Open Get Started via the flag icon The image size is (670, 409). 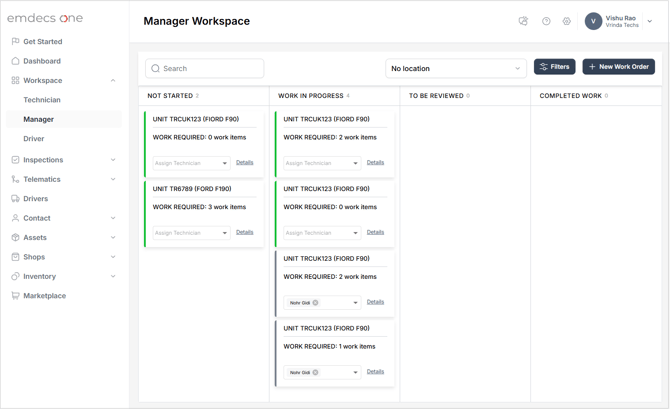[x=15, y=41]
